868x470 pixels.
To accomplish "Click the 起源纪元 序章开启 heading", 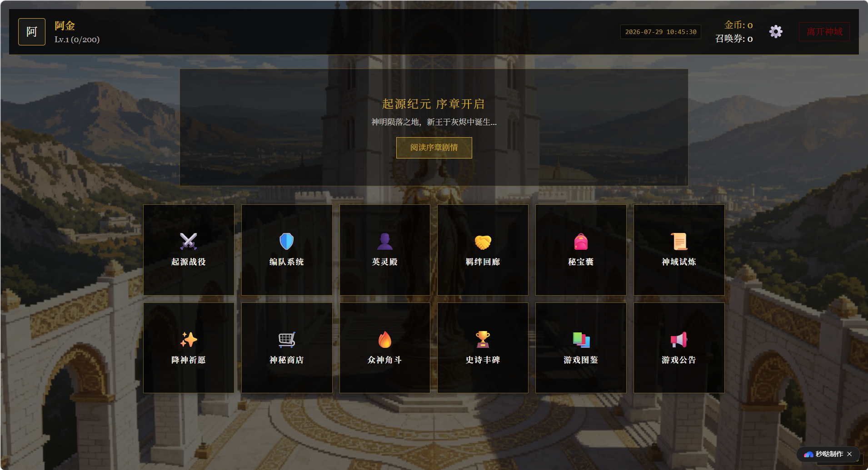I will [x=434, y=104].
